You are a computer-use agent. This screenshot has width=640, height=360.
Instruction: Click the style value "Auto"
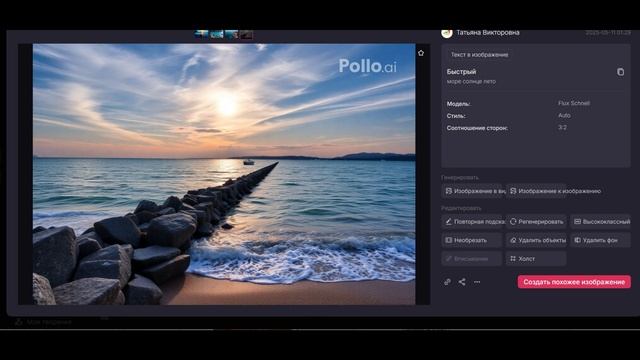click(564, 116)
